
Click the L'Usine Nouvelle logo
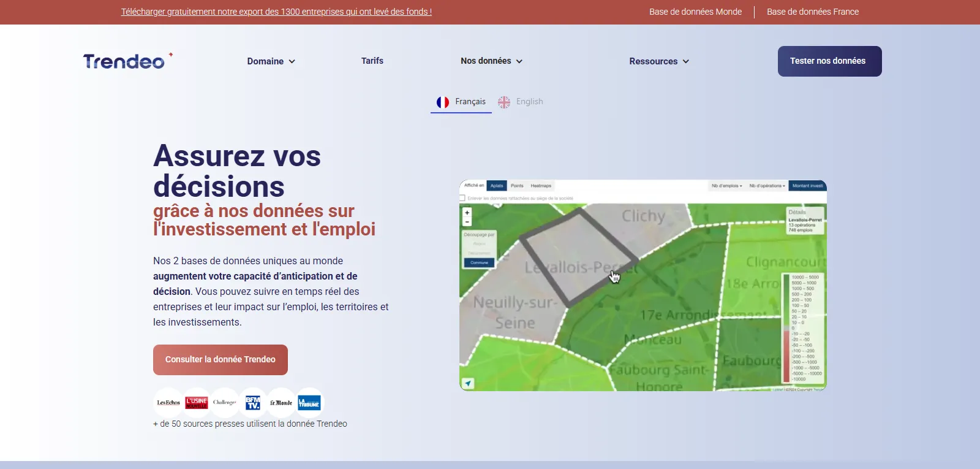click(x=197, y=403)
